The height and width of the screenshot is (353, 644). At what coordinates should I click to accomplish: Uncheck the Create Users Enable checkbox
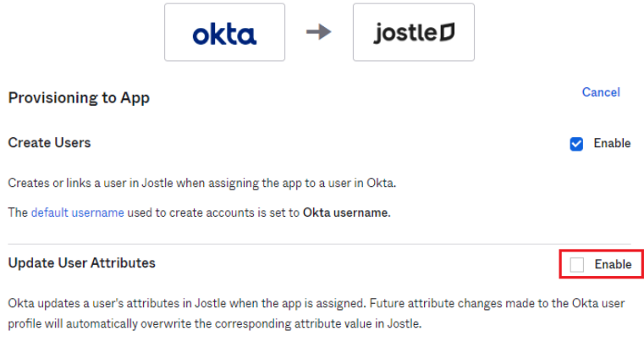click(x=576, y=144)
